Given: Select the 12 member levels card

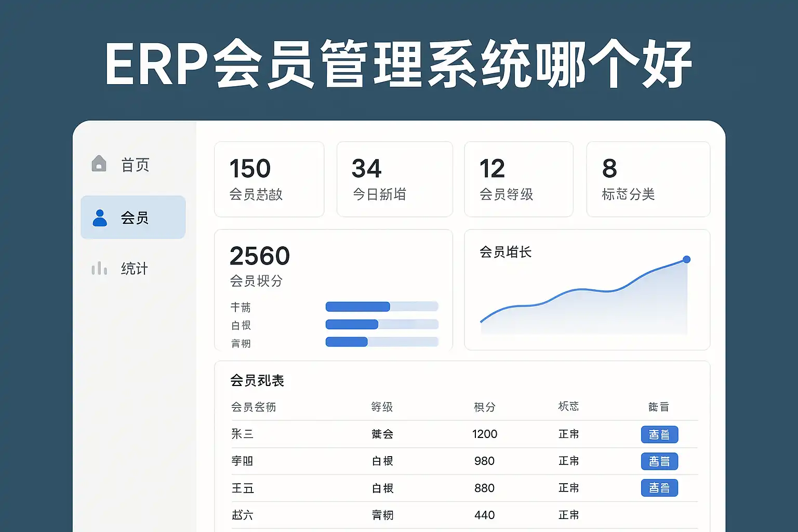Looking at the screenshot, I should 518,179.
